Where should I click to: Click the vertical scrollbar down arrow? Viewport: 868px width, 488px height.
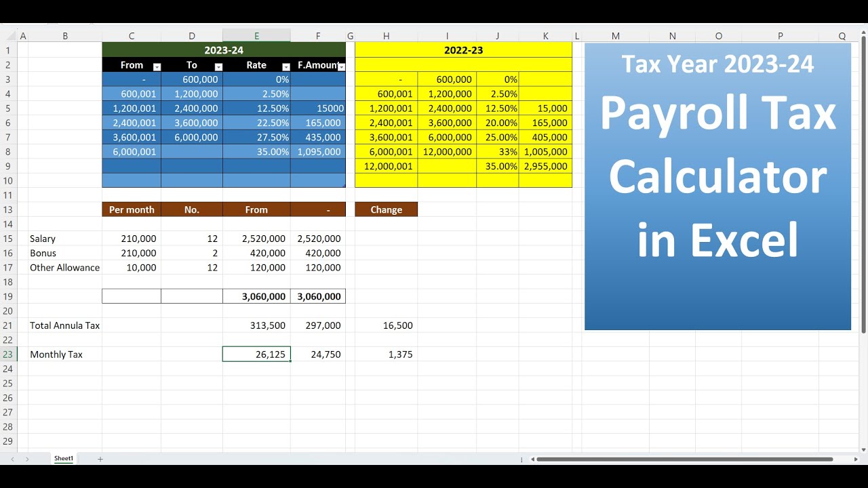pos(863,449)
